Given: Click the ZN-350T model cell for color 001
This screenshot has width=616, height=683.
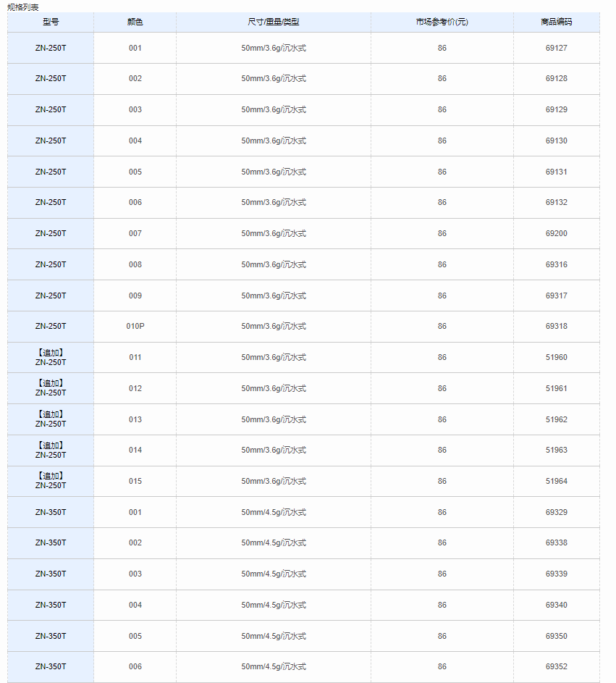Looking at the screenshot, I should (x=51, y=512).
